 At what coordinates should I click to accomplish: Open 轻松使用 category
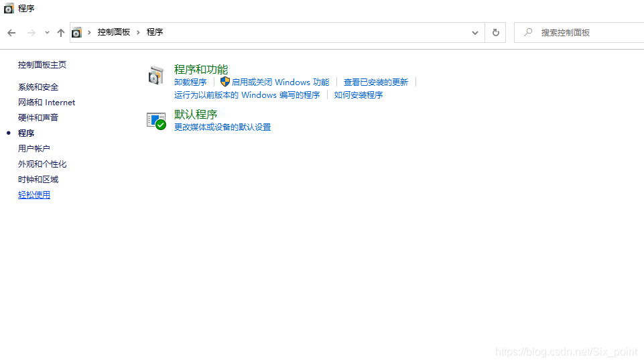pyautogui.click(x=34, y=194)
